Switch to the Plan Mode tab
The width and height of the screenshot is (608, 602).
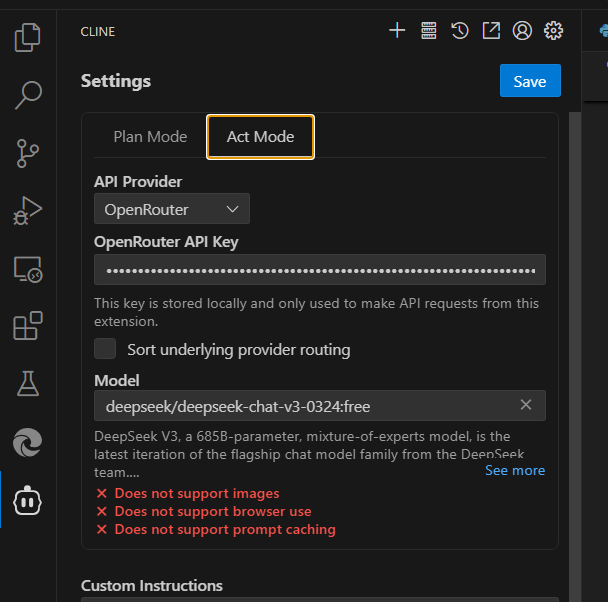pos(150,137)
